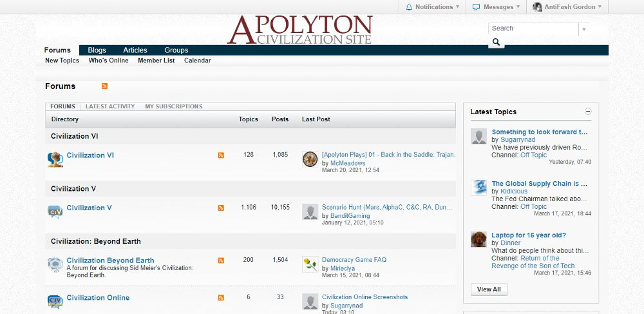Click Dinner's dog avatar in Latest Topics
Screen dimensions: 644x314
pyautogui.click(x=478, y=239)
